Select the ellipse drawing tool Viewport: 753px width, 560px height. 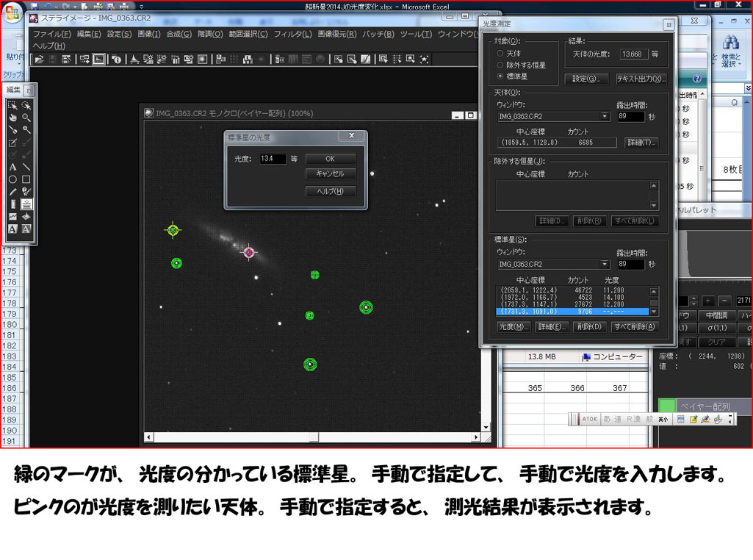pyautogui.click(x=12, y=179)
